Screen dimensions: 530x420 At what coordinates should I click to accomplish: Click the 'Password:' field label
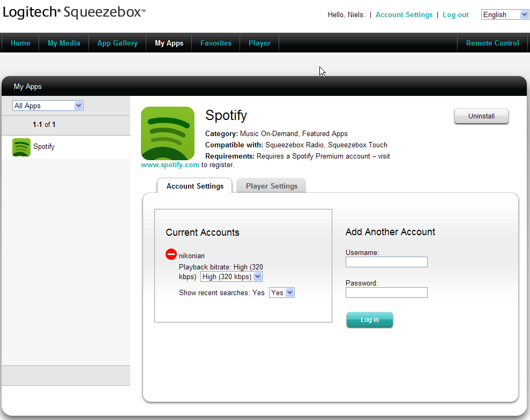pyautogui.click(x=362, y=283)
